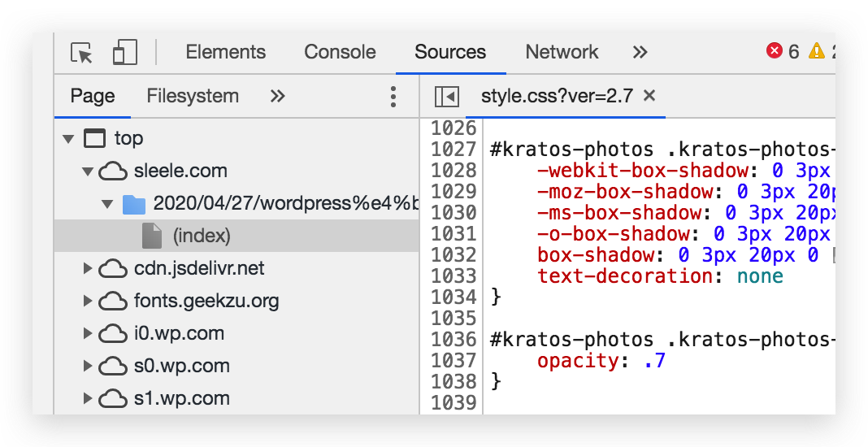The image size is (868, 447).
Task: Click the -moz-box-shadow property text
Action: pyautogui.click(x=625, y=192)
